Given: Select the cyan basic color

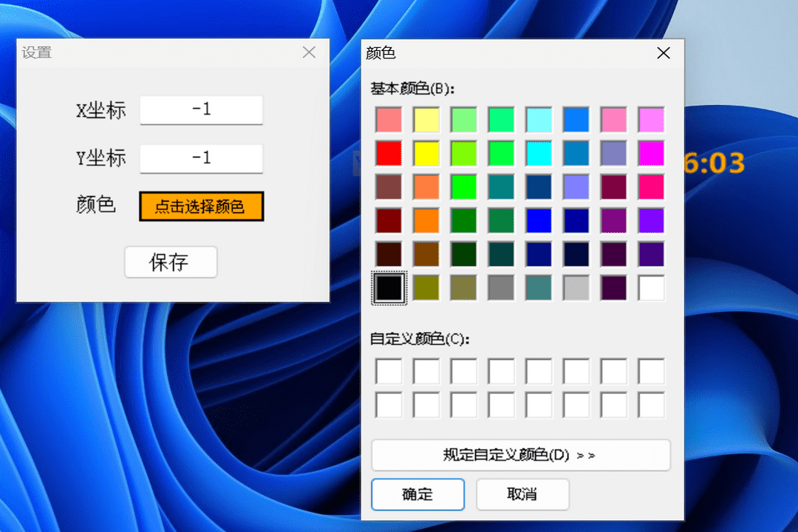Looking at the screenshot, I should point(539,154).
